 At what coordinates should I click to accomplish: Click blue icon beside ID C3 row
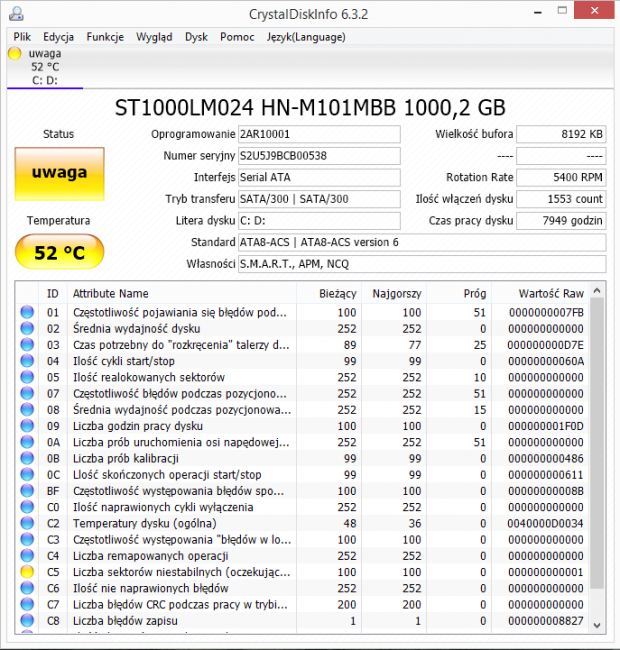point(27,539)
